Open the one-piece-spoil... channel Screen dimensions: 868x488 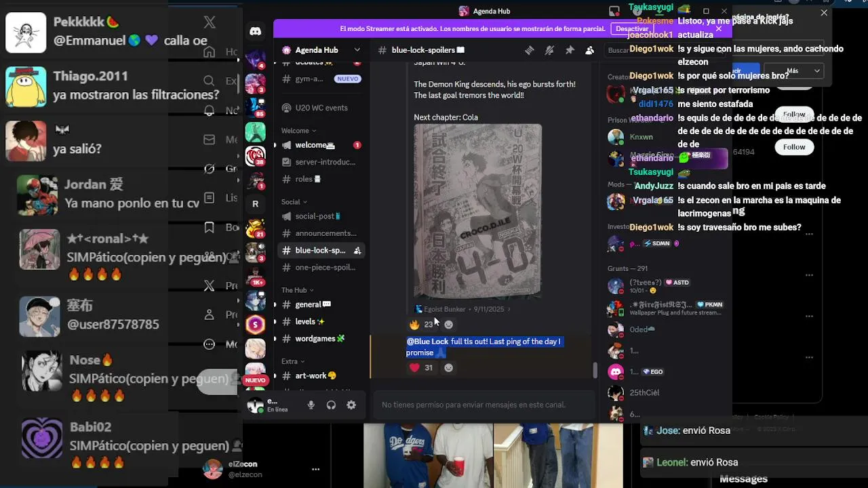coord(320,267)
